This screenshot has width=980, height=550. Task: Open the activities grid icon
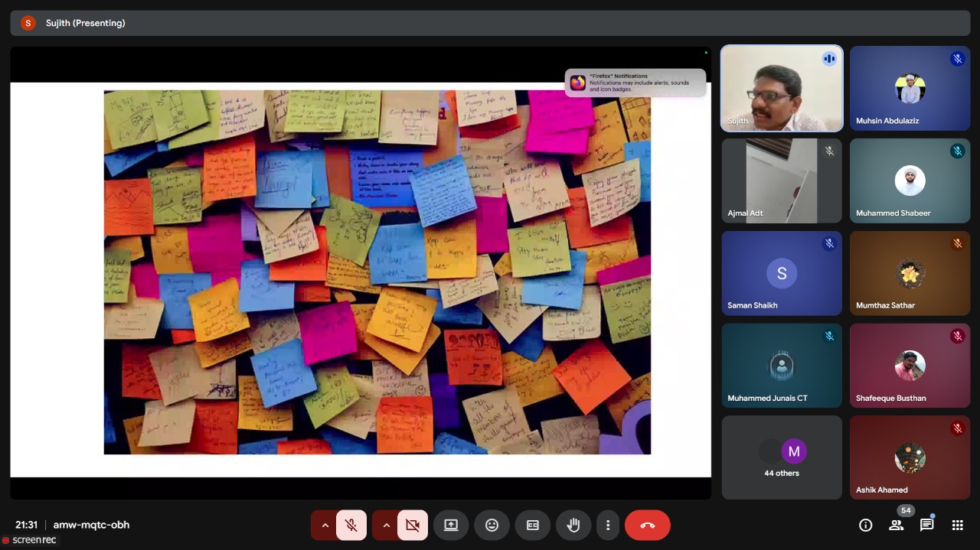tap(957, 525)
